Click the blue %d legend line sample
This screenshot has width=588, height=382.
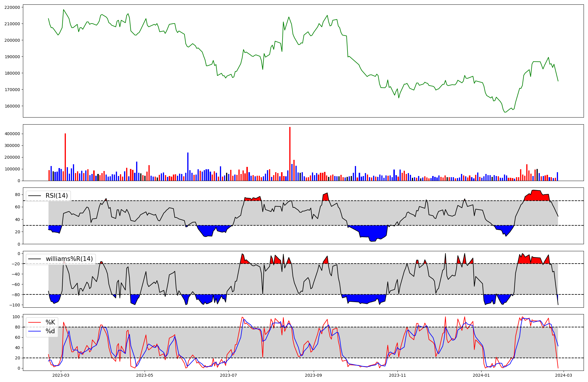point(34,331)
